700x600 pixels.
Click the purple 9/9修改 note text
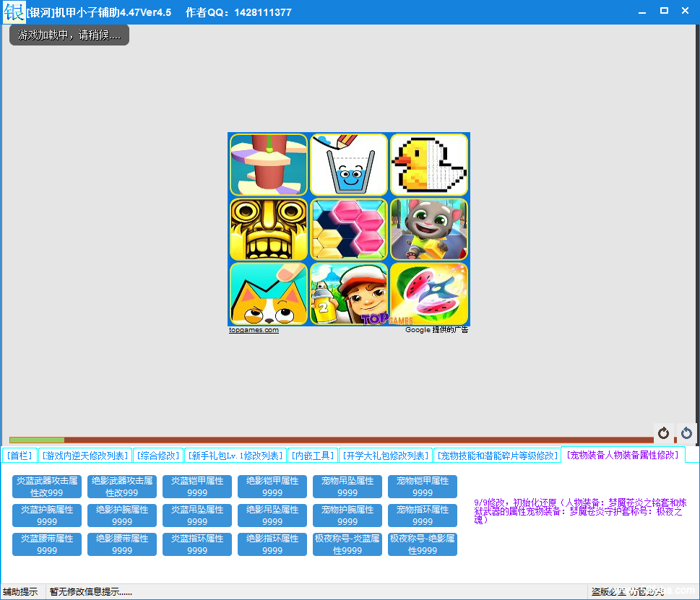[x=580, y=511]
